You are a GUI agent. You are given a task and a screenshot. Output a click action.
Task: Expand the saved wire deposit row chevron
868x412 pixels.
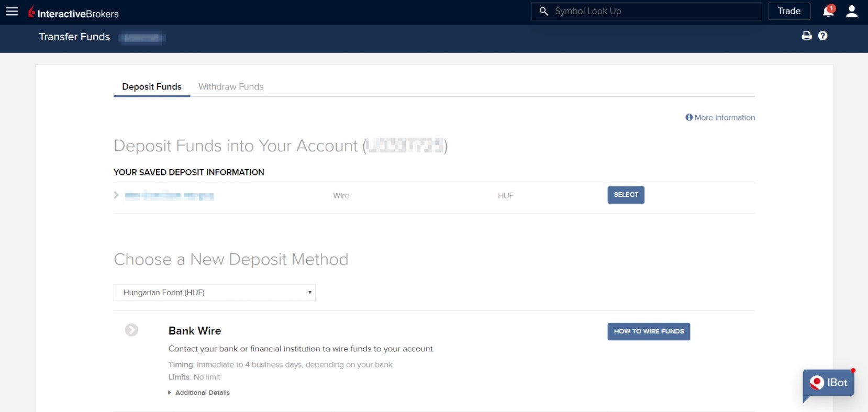point(116,195)
